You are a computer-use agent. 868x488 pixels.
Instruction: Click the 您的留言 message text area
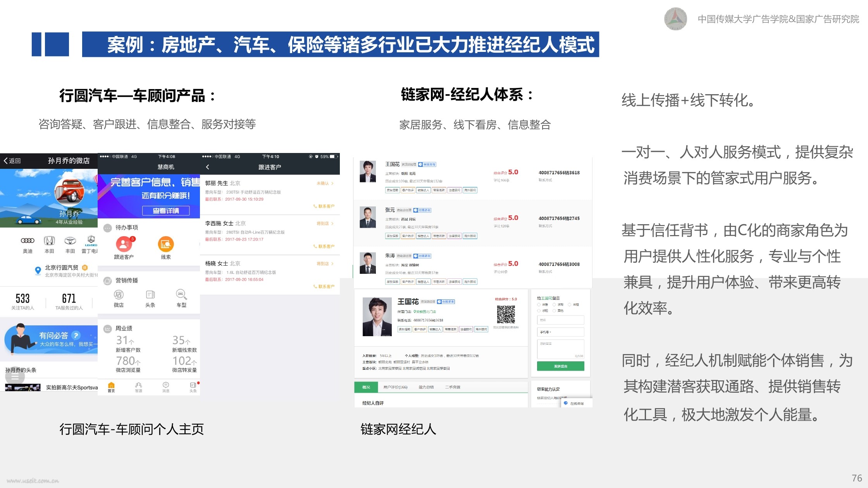pyautogui.click(x=561, y=349)
